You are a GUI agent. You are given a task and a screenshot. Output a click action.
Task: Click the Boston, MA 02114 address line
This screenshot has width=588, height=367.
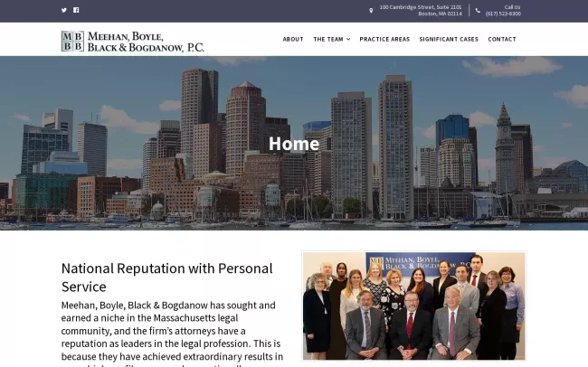coord(440,14)
